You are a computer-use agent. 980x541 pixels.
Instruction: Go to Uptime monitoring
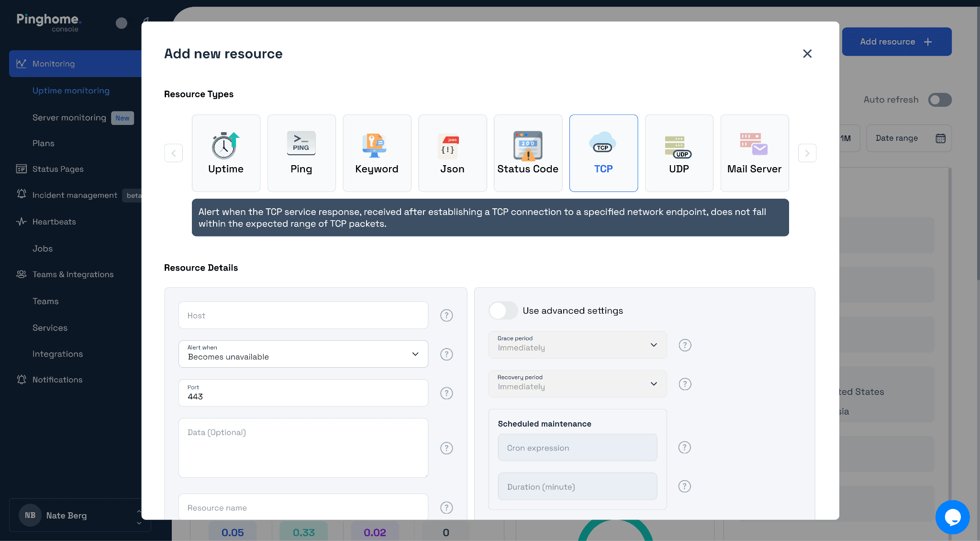71,90
